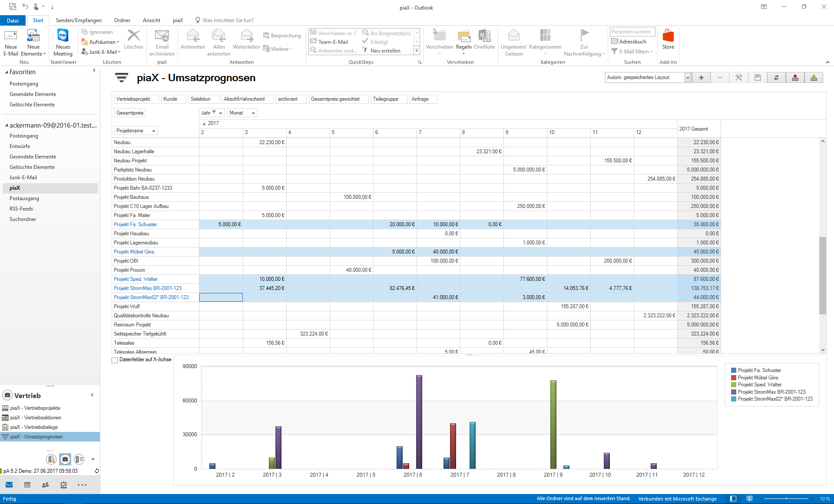Collapse the 2017 year group

(x=204, y=124)
